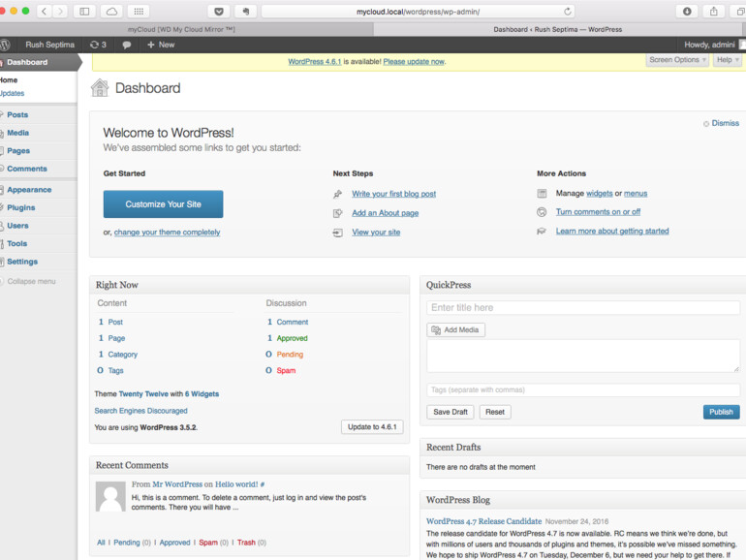Go forward with Safari's forward arrow
This screenshot has width=746, height=560.
click(x=59, y=12)
